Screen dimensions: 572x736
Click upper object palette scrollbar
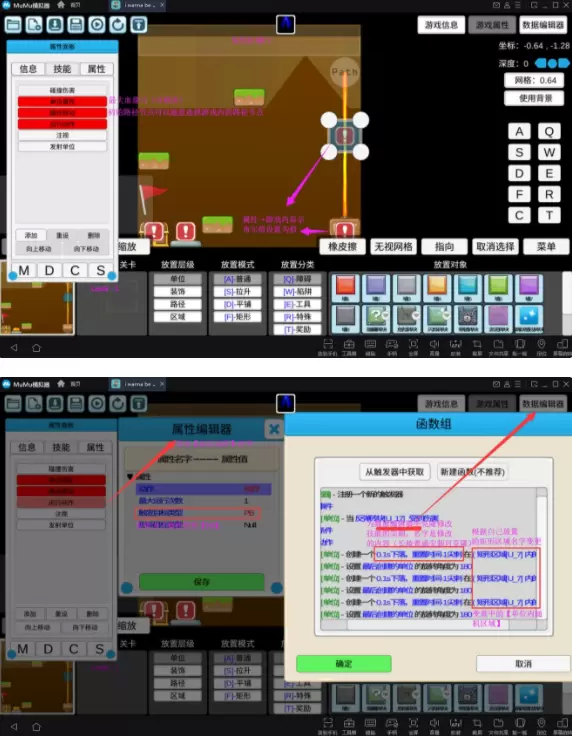click(567, 303)
